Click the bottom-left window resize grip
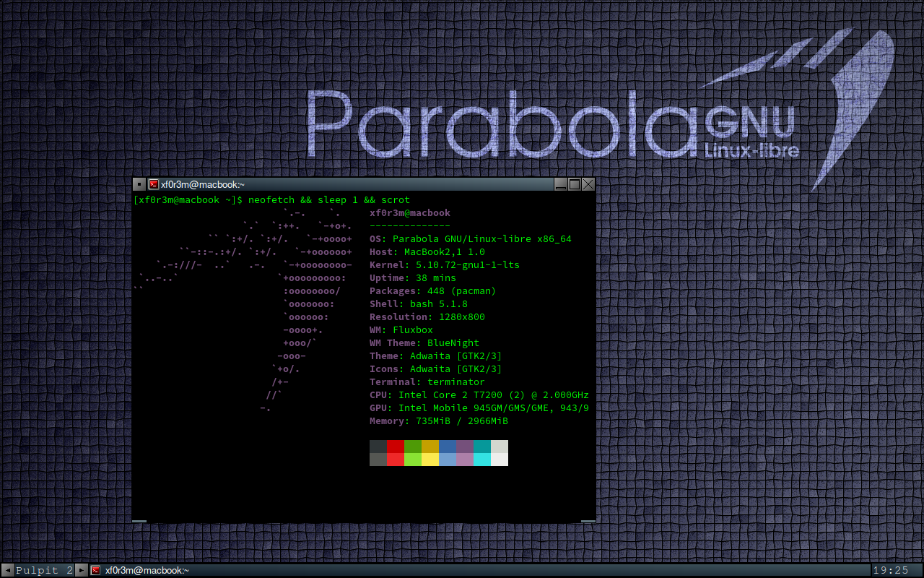 coord(139,520)
